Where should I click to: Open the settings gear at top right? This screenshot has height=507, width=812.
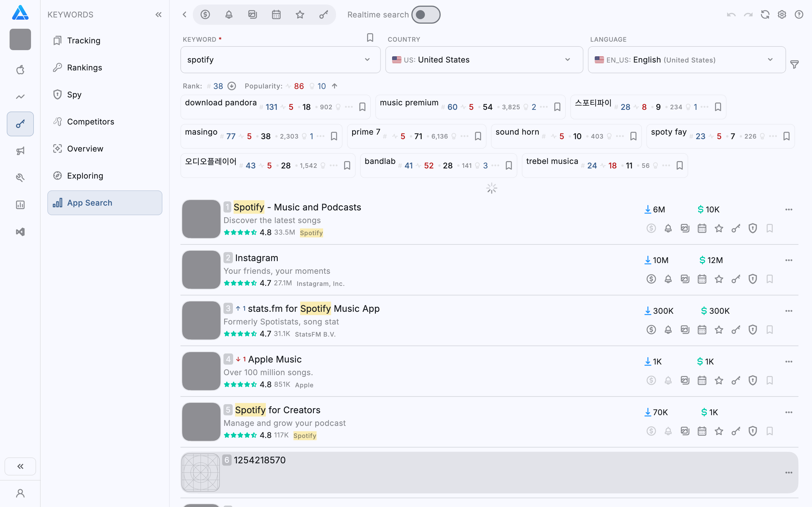tap(782, 15)
